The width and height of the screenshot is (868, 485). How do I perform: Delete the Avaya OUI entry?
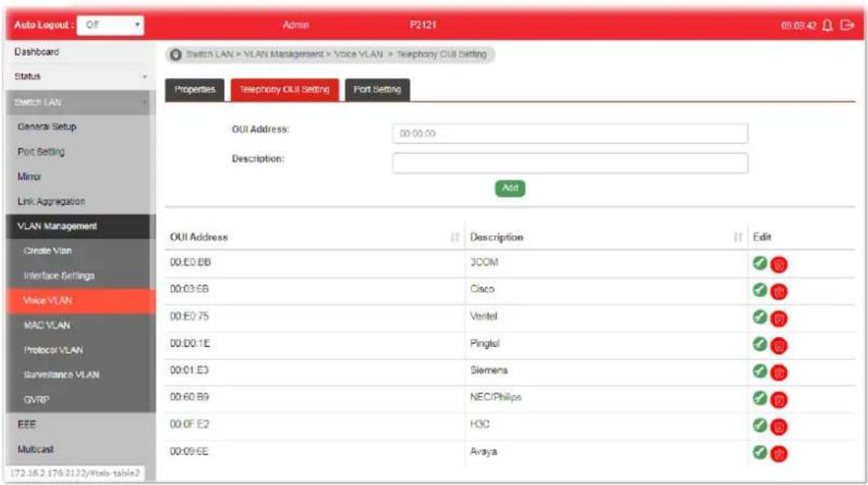779,454
